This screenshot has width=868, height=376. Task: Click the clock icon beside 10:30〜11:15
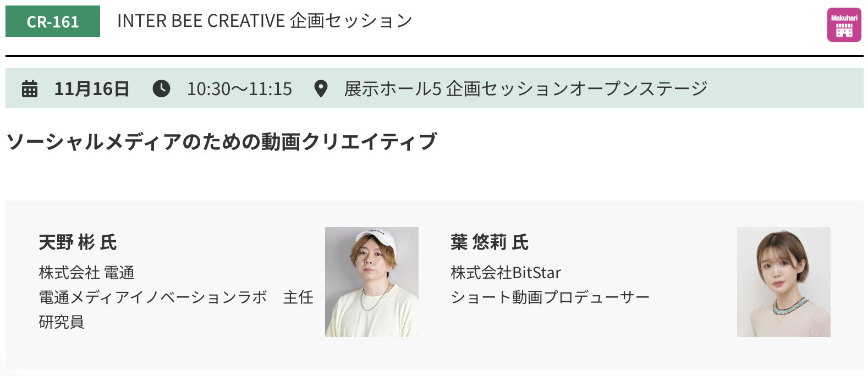click(x=161, y=89)
